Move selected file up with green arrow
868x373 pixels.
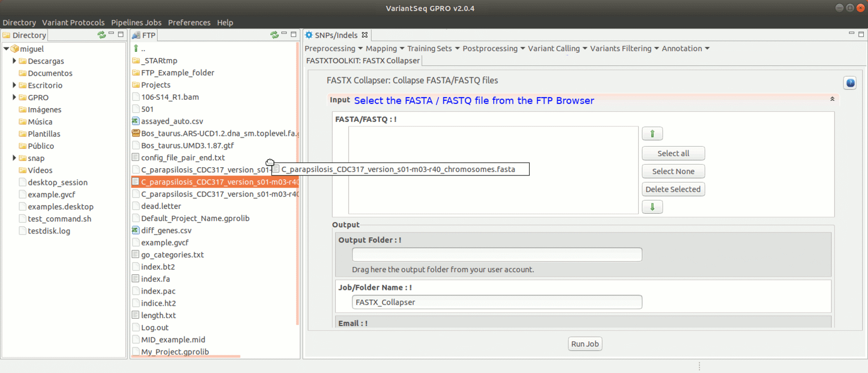coord(652,134)
